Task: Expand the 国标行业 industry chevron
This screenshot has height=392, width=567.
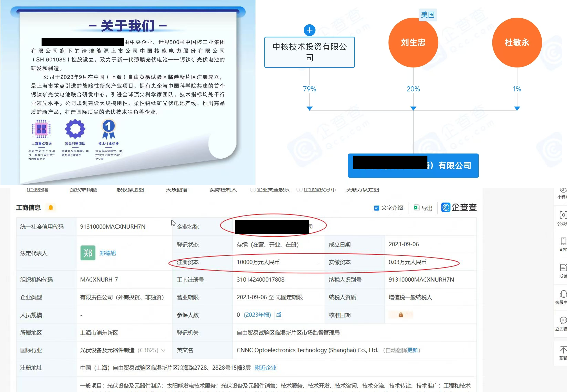Action: pyautogui.click(x=163, y=351)
